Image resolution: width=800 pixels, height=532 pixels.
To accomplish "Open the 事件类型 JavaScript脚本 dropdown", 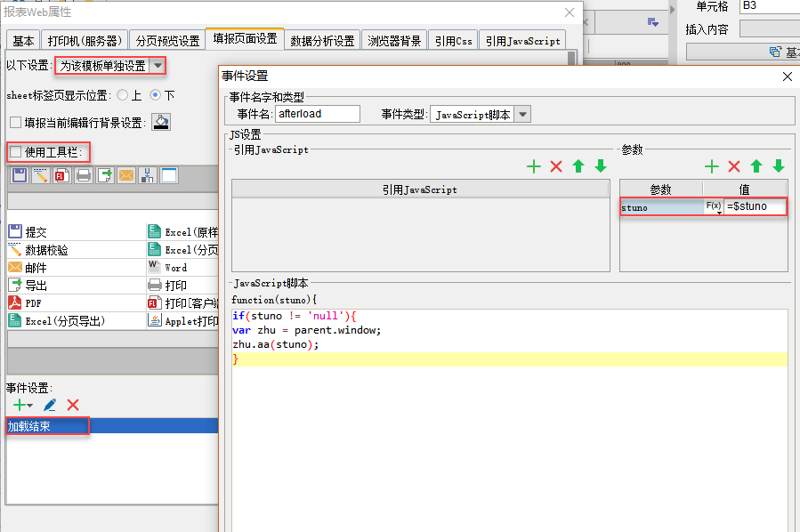I will 523,114.
